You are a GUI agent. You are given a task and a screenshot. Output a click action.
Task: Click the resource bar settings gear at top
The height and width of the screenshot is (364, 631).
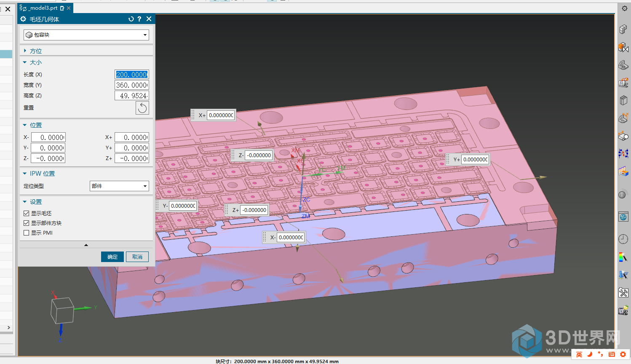[x=625, y=8]
